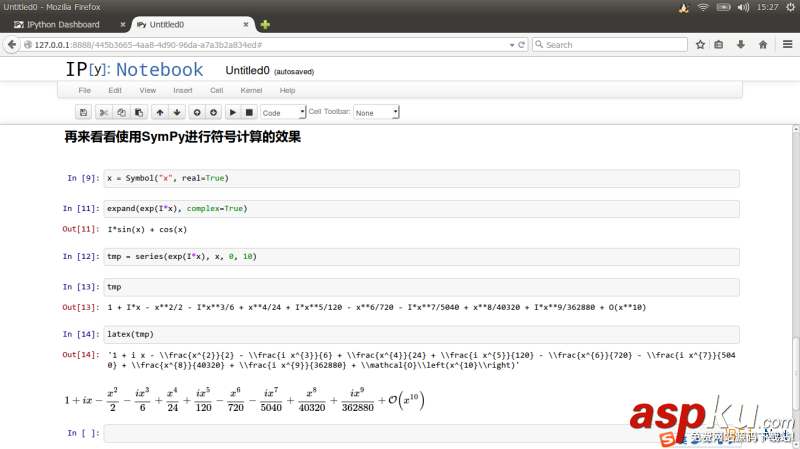The height and width of the screenshot is (449, 800).
Task: Run the cell with play icon
Action: point(233,112)
